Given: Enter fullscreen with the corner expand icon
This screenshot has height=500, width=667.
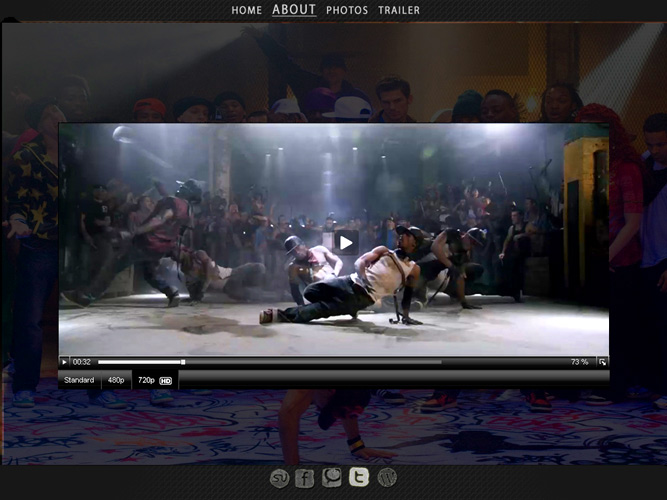Looking at the screenshot, I should [602, 362].
